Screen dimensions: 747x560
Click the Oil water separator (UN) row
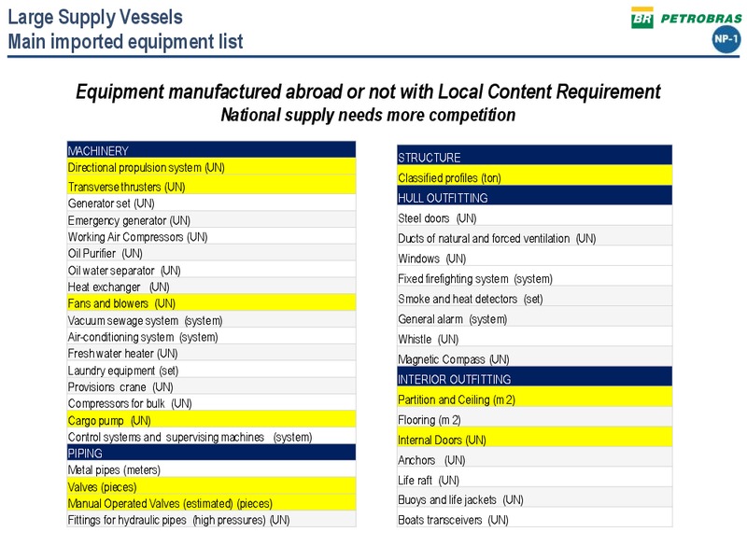[x=211, y=270]
